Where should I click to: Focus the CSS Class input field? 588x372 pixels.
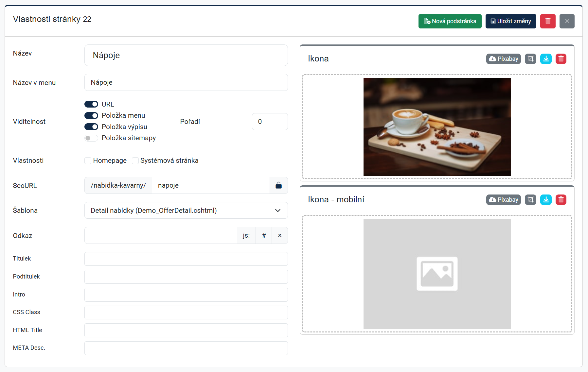tap(186, 313)
